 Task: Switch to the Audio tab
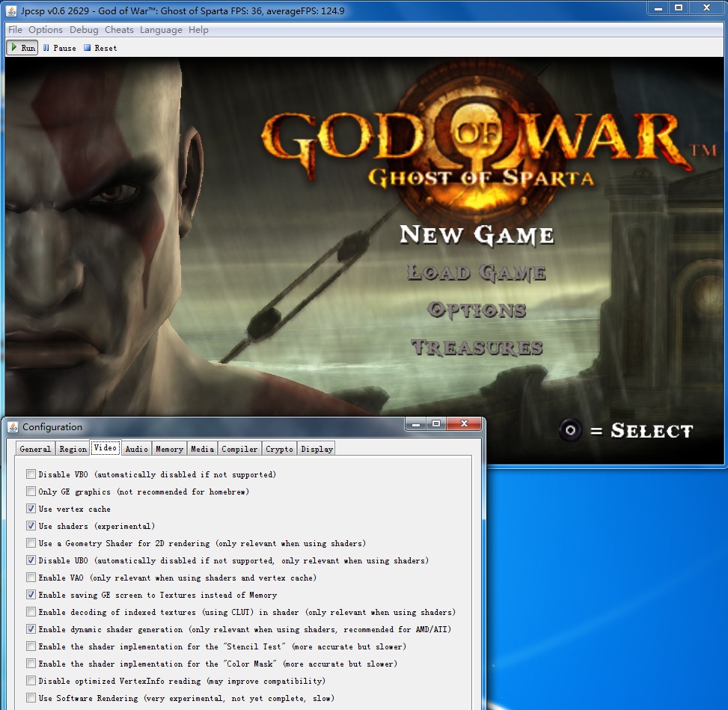click(x=136, y=449)
